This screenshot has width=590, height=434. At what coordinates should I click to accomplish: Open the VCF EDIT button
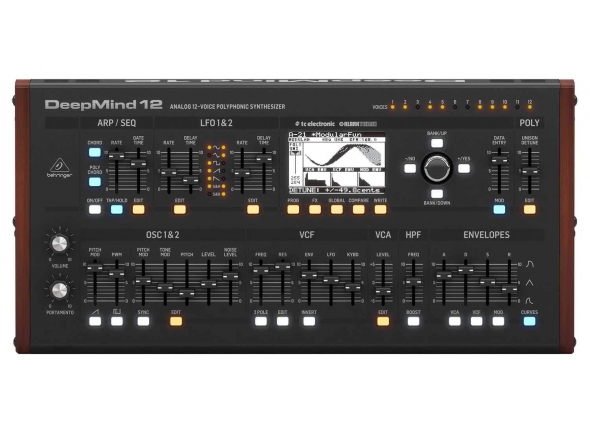tap(283, 321)
